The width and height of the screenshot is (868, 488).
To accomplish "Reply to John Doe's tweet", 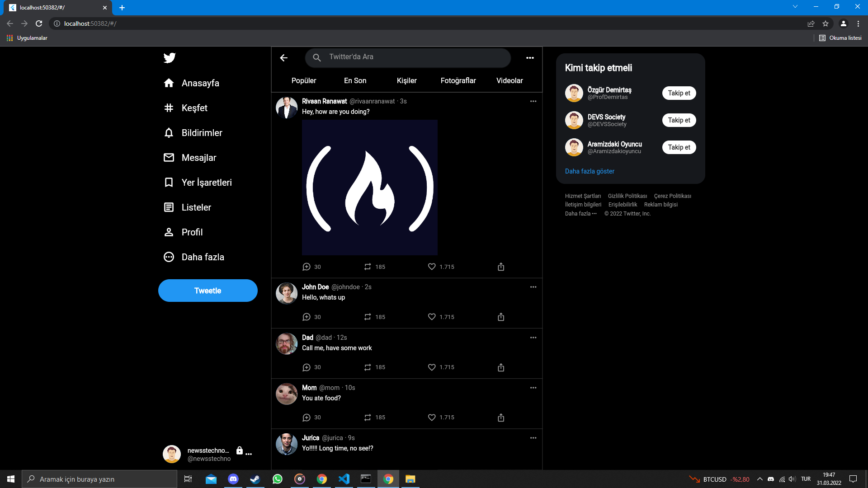I will (307, 317).
